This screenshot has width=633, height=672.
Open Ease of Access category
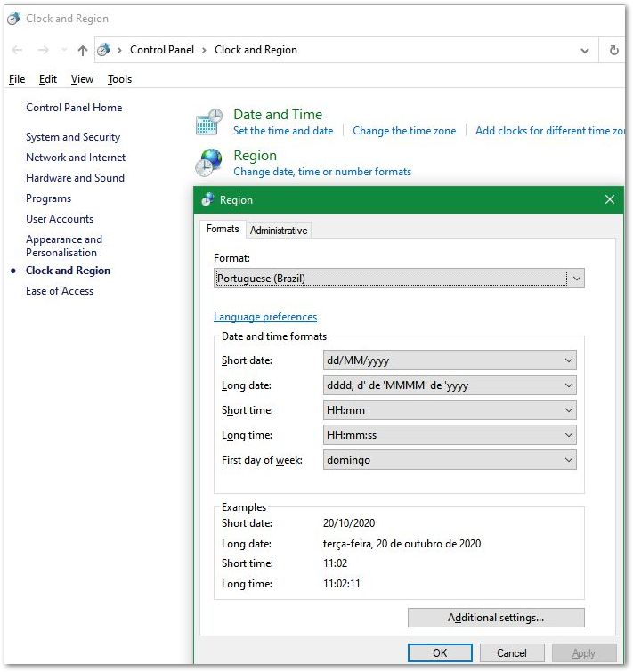[60, 291]
